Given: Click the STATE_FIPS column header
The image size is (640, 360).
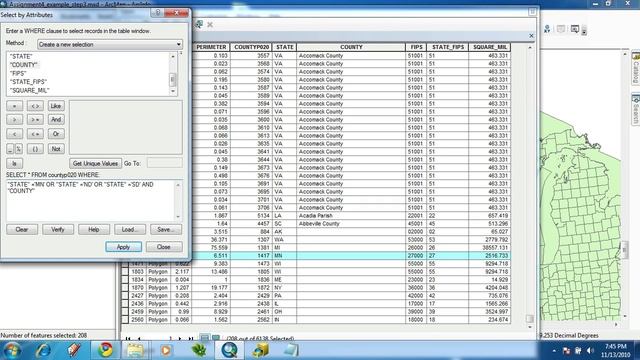Looking at the screenshot, I should point(448,47).
